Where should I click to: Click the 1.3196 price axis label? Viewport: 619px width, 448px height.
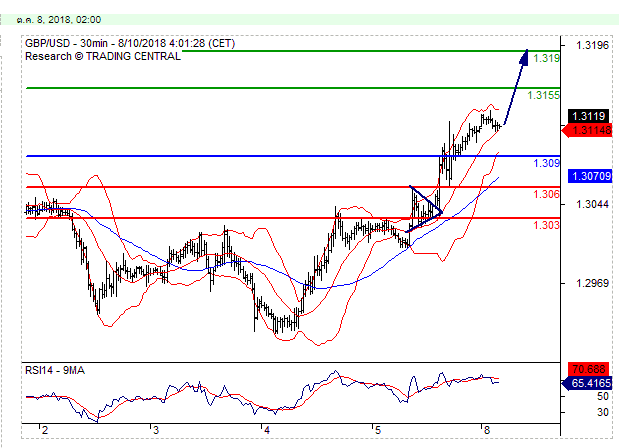[592, 45]
